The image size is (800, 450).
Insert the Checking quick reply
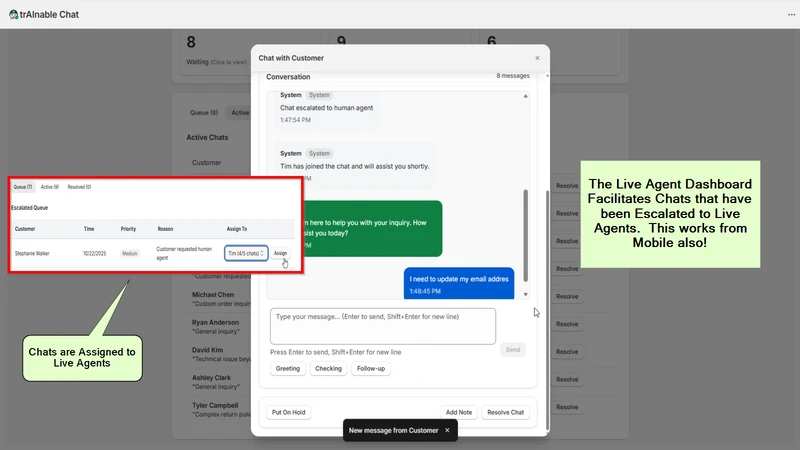(328, 368)
